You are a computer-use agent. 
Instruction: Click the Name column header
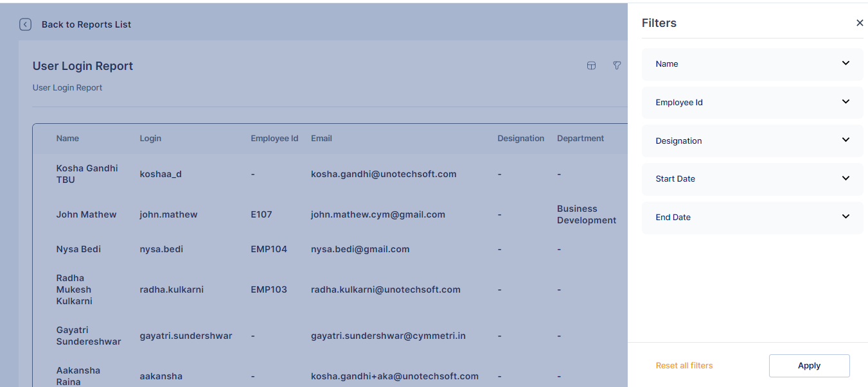click(x=67, y=139)
